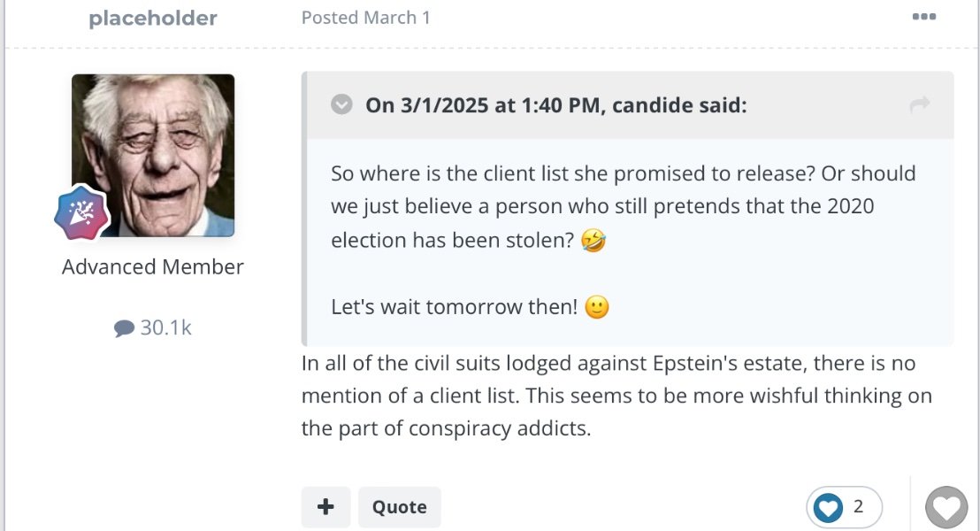Image resolution: width=980 pixels, height=531 pixels.
Task: Open placeholder's profile from the username
Action: pos(153,18)
